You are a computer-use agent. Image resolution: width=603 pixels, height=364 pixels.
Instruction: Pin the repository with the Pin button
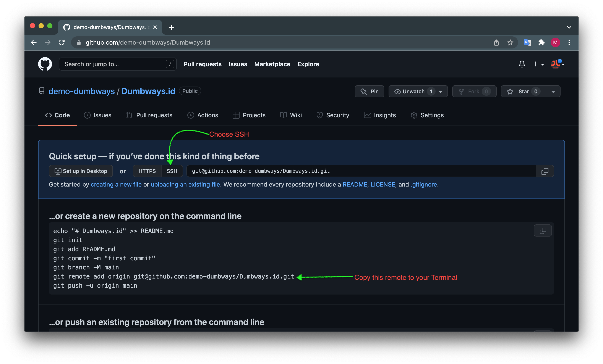369,91
